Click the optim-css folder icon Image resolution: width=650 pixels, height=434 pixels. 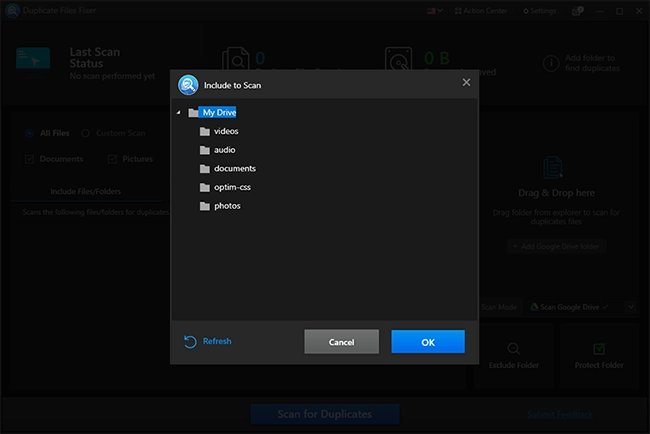(205, 187)
